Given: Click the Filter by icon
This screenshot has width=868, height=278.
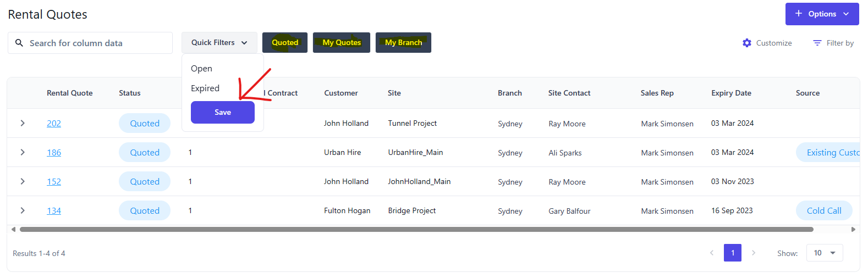Looking at the screenshot, I should pyautogui.click(x=817, y=43).
